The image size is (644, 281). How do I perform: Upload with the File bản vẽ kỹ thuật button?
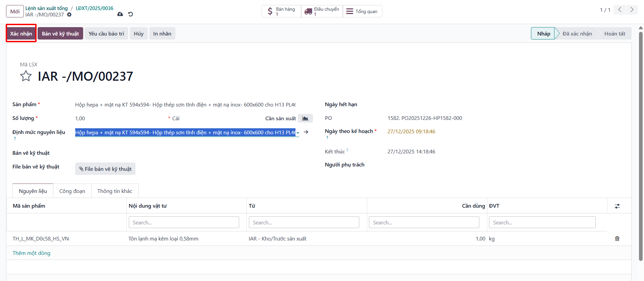pyautogui.click(x=105, y=169)
